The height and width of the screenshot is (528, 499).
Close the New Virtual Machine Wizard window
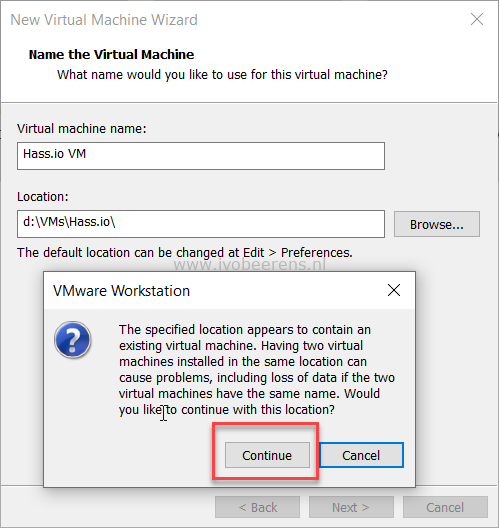[477, 19]
